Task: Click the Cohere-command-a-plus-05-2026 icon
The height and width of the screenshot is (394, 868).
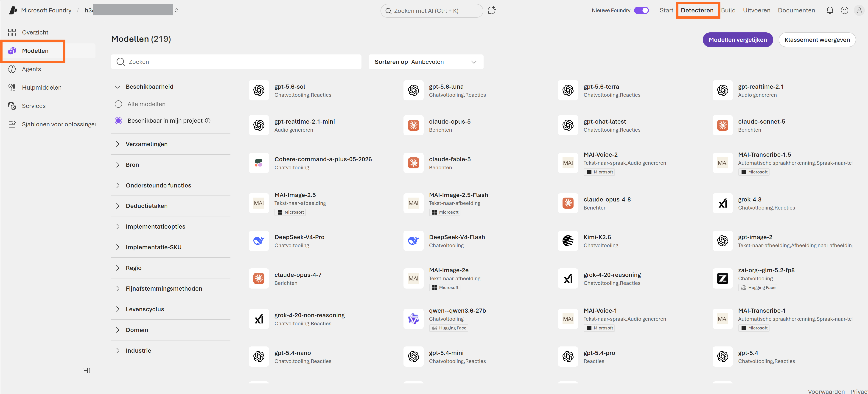Action: pyautogui.click(x=259, y=163)
